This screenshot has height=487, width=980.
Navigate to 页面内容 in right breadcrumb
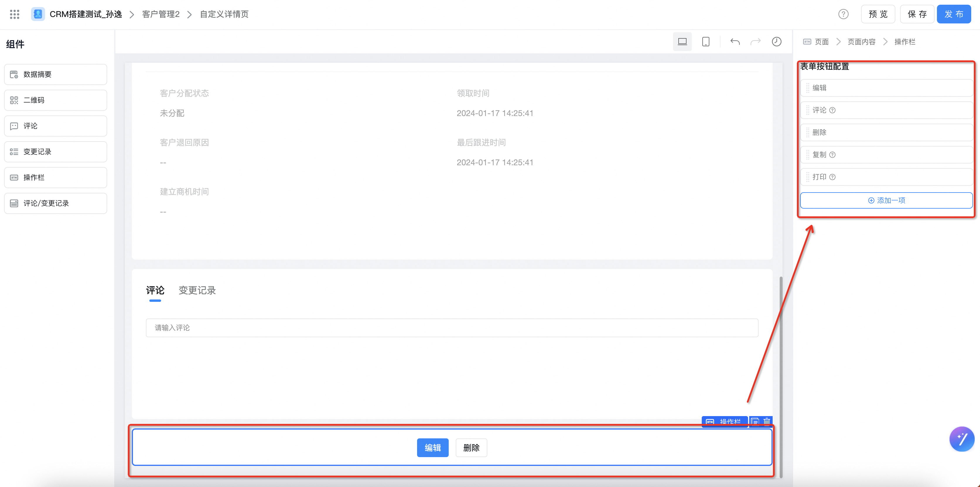pos(861,42)
